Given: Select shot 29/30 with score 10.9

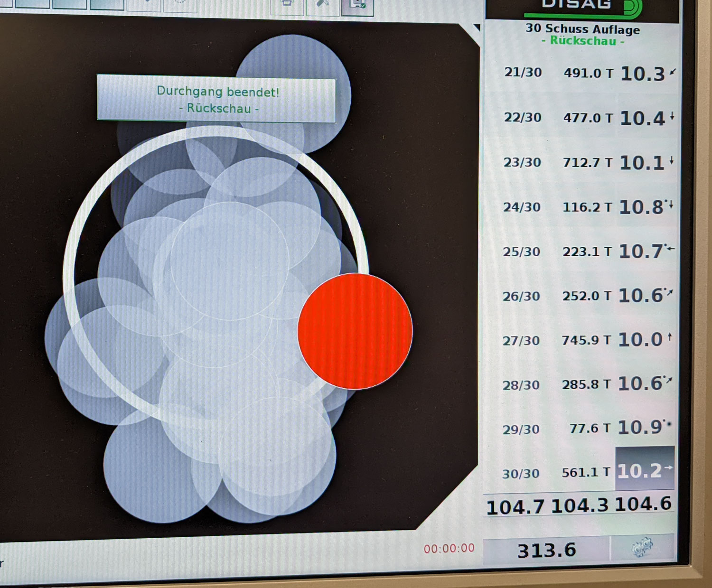Looking at the screenshot, I should click(x=587, y=428).
